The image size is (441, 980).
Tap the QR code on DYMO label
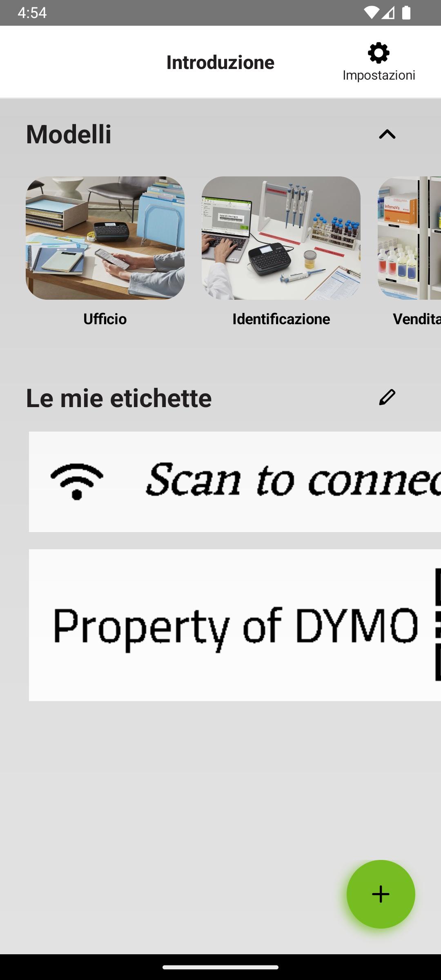click(x=438, y=625)
